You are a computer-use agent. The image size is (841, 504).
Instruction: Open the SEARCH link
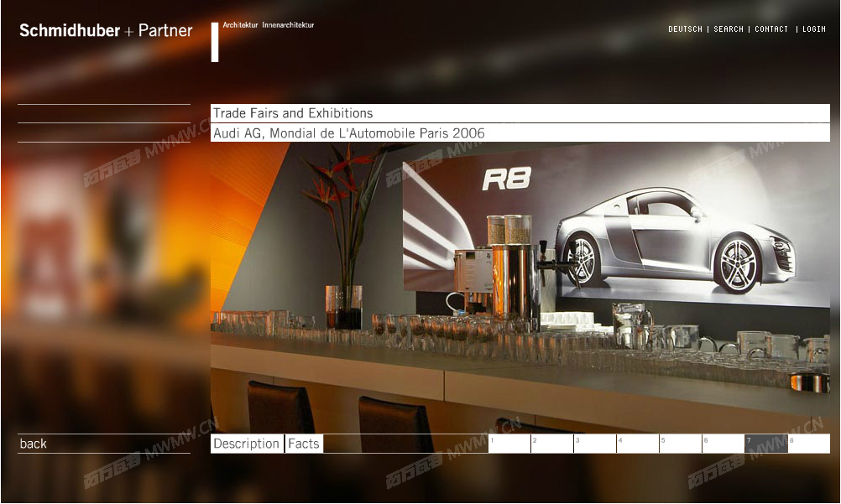[x=729, y=29]
